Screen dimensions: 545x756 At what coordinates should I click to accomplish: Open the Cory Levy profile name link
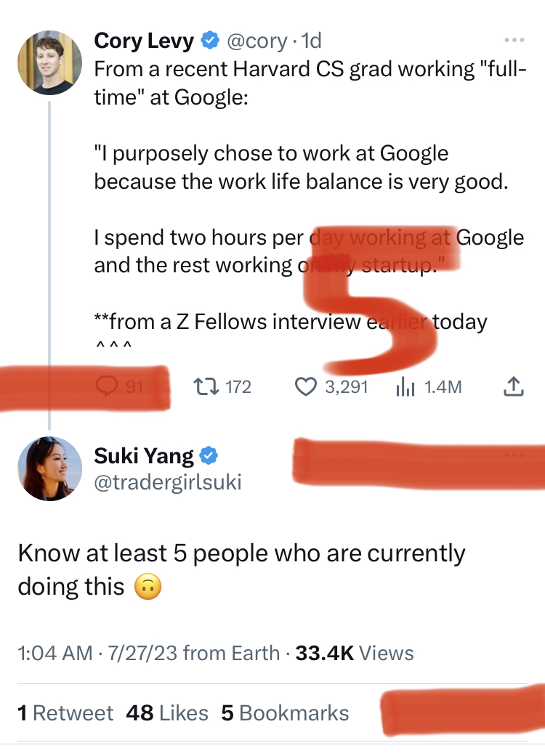pyautogui.click(x=144, y=41)
